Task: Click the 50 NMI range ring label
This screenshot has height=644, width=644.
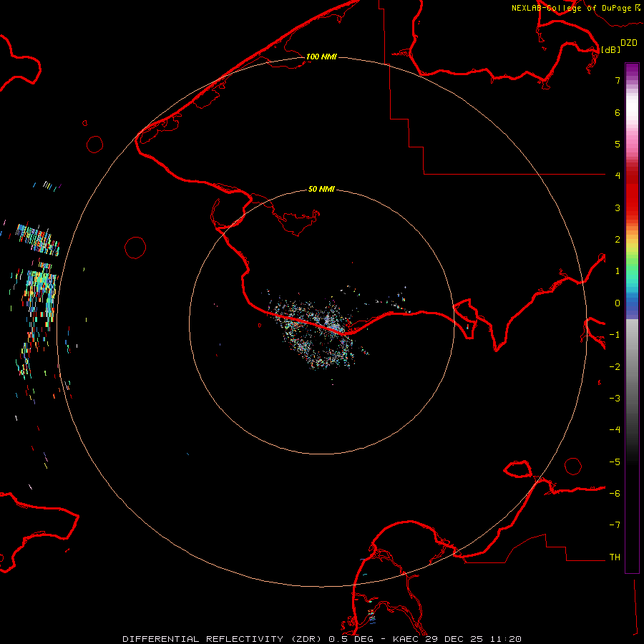Action: click(x=321, y=189)
